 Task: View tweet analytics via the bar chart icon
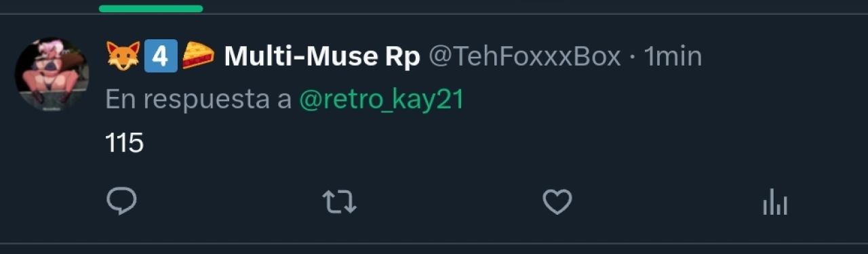pos(775,202)
